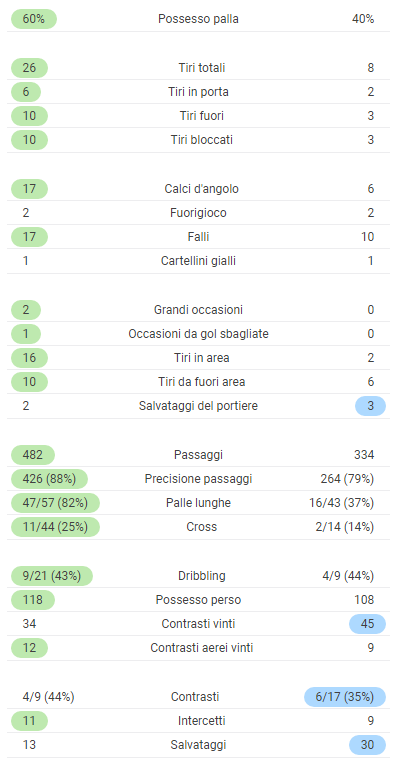Screen dimensions: 395x767
Task: Select the Cartellini gialli row label
Action: point(198,261)
